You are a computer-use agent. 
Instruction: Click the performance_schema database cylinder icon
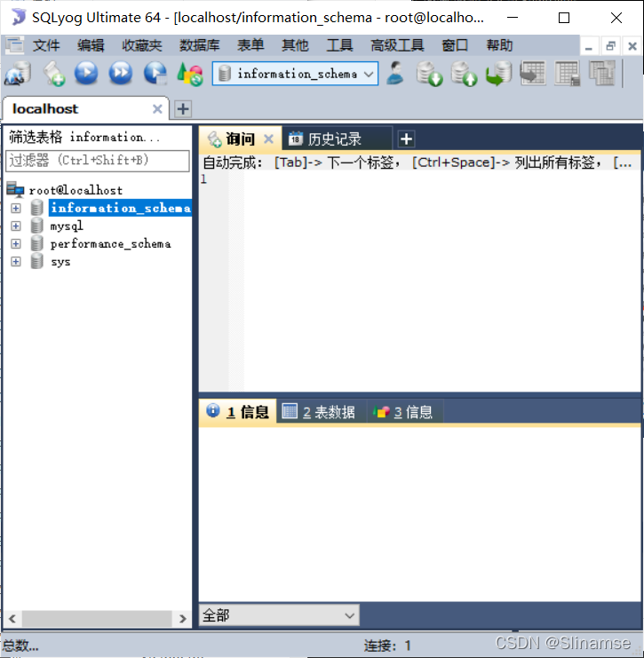click(x=37, y=244)
